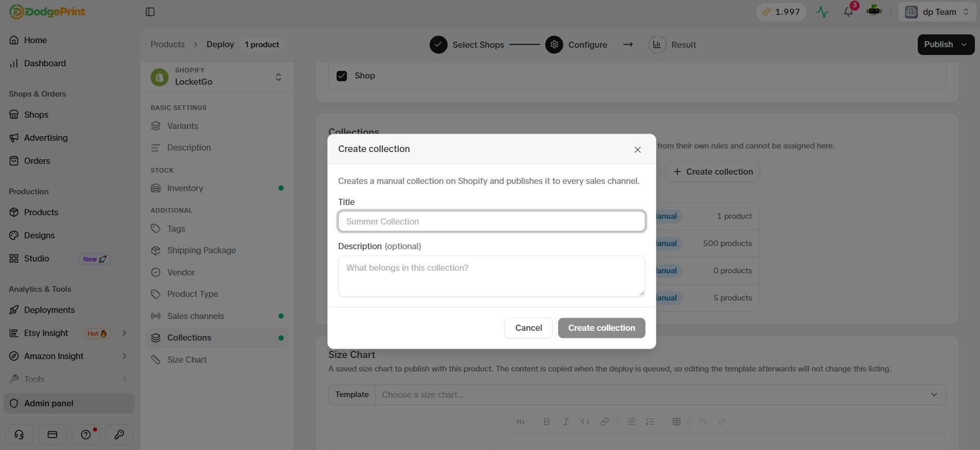Open the credits balance 1.997

tap(781, 12)
